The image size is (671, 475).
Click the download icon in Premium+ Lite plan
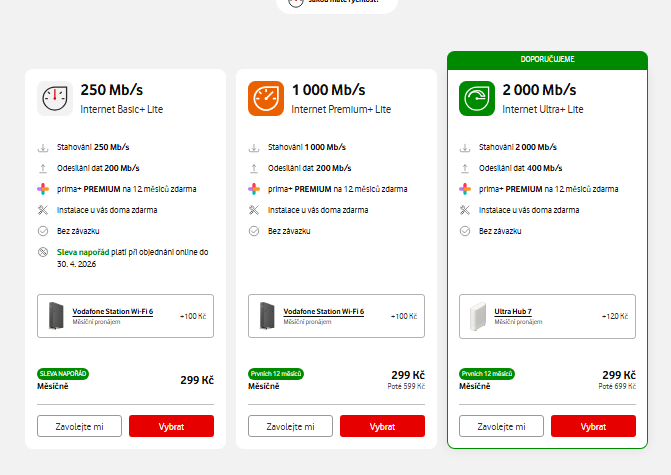click(x=254, y=147)
